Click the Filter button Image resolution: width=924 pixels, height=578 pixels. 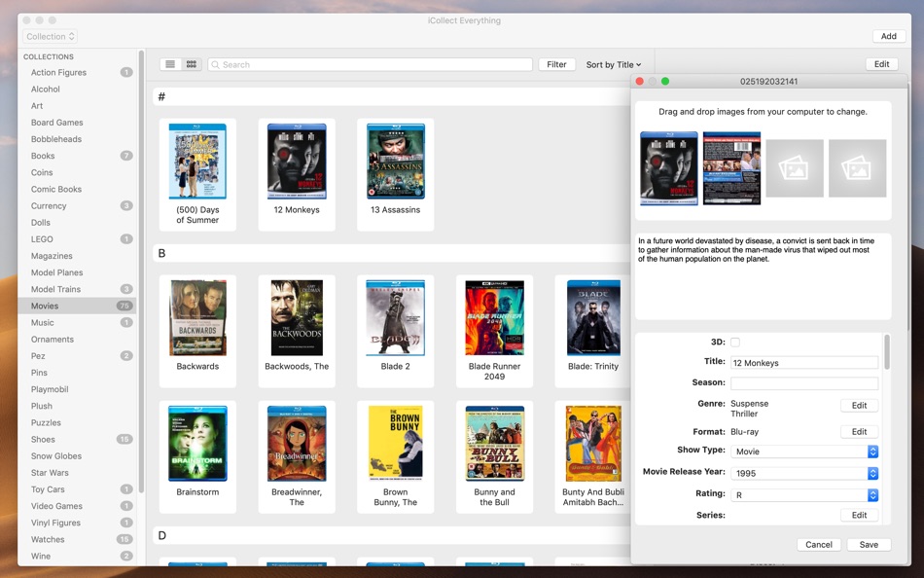(556, 64)
